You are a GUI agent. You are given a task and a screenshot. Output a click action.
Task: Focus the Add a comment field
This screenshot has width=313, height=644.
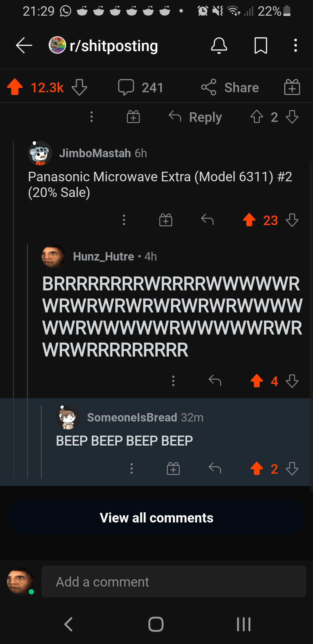coord(174,581)
